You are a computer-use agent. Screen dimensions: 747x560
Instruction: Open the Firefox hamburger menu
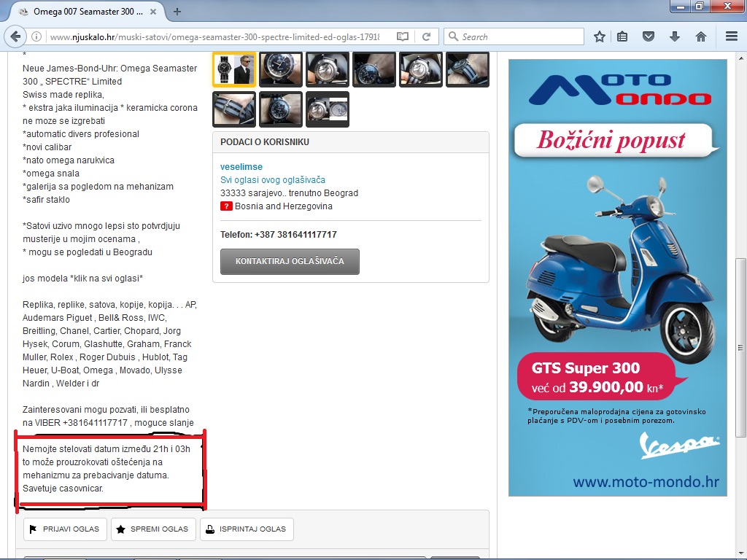(x=732, y=36)
